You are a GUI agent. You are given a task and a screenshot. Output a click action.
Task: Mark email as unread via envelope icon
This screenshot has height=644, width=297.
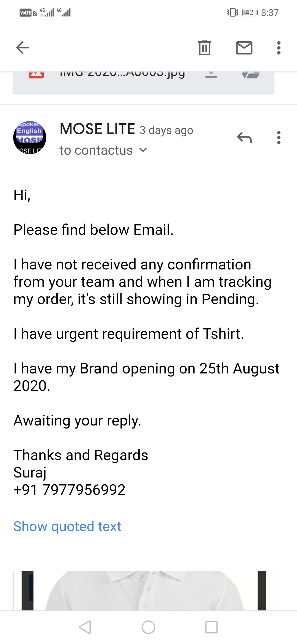(244, 48)
